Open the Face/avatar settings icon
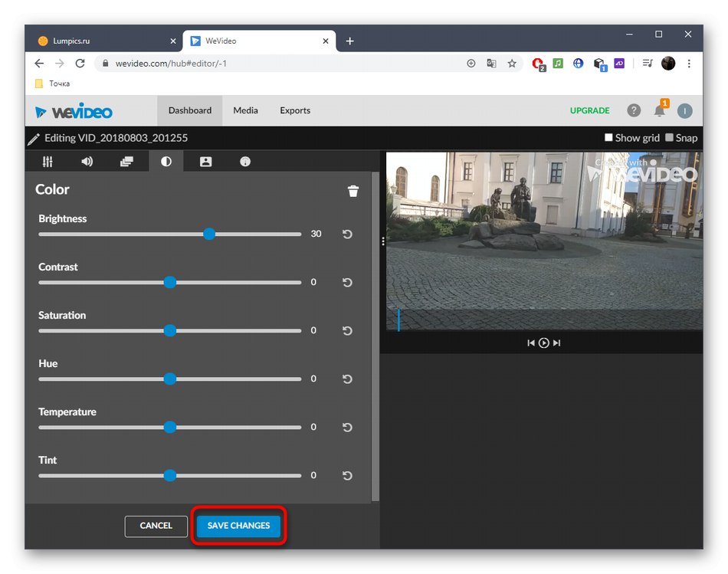Screen dimensions: 728x574 (x=205, y=161)
